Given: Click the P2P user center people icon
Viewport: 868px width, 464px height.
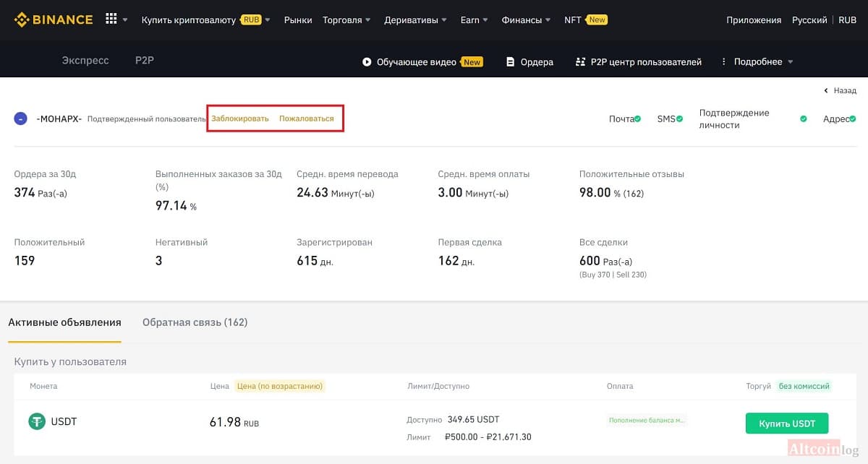Looking at the screenshot, I should point(580,62).
